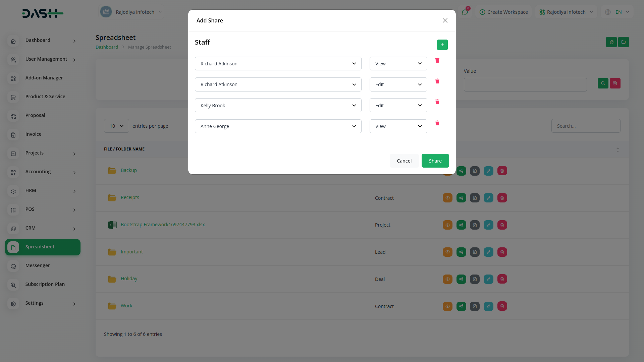Click the green Share button
The image size is (644, 362).
click(435, 161)
